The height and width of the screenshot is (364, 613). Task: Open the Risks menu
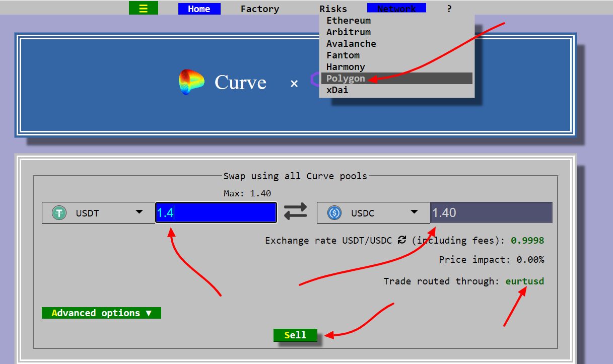[333, 9]
